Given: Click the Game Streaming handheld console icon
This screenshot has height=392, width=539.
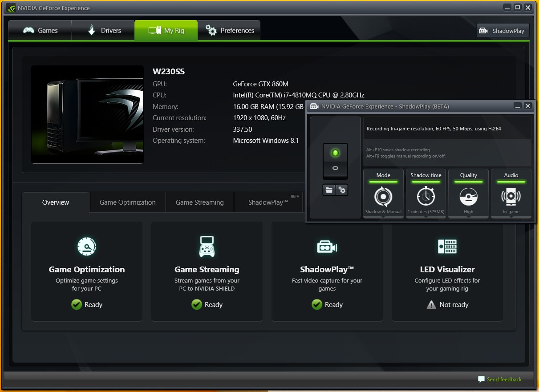Looking at the screenshot, I should [x=207, y=246].
